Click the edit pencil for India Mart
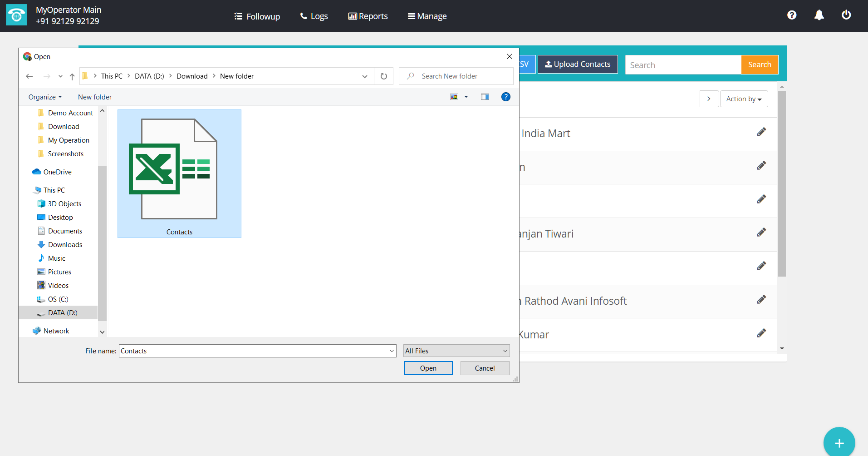This screenshot has width=868, height=456. coord(761,132)
